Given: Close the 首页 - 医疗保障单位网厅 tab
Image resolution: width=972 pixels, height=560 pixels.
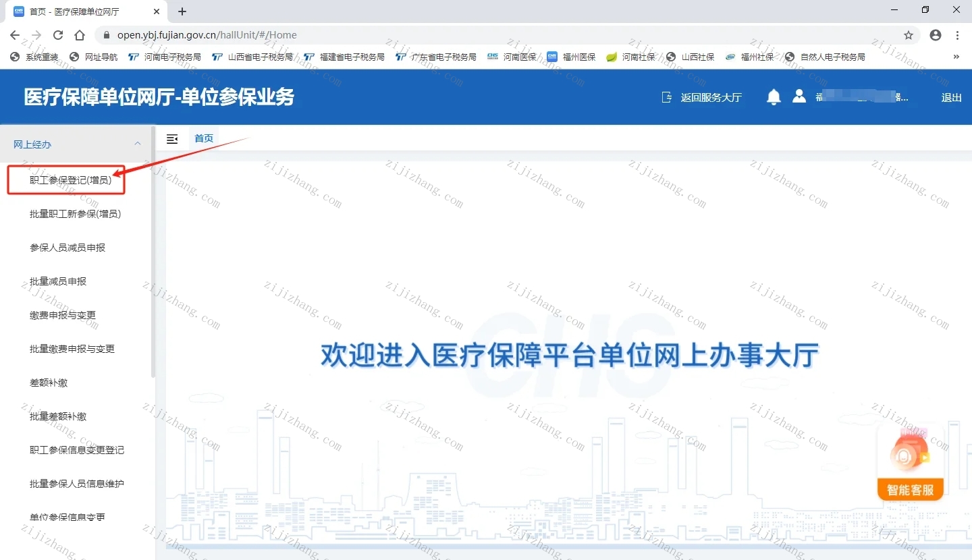Looking at the screenshot, I should tap(157, 11).
